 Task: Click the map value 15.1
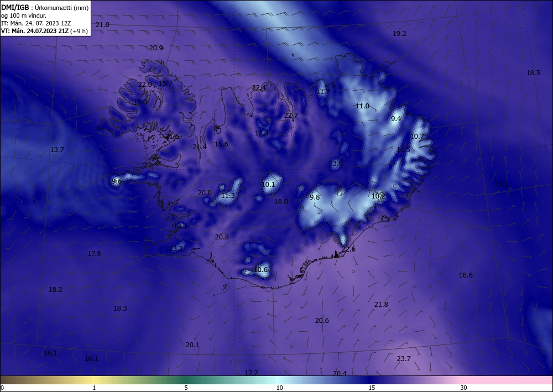[502, 184]
